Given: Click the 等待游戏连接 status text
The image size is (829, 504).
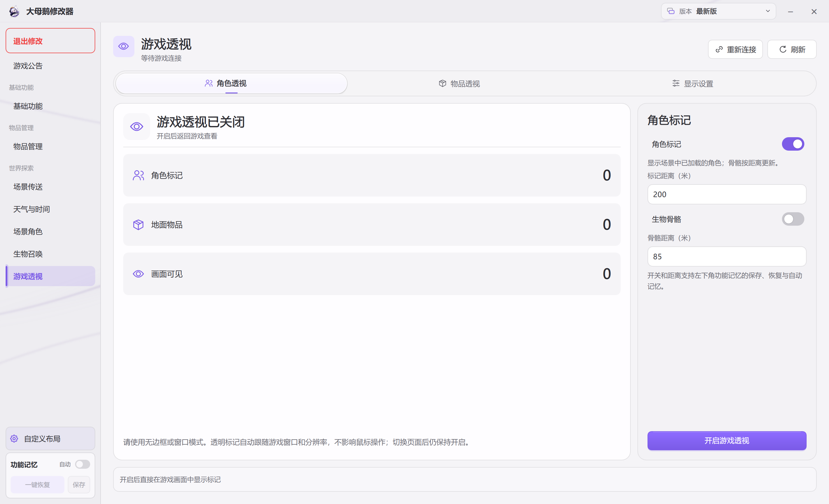Looking at the screenshot, I should click(x=161, y=58).
